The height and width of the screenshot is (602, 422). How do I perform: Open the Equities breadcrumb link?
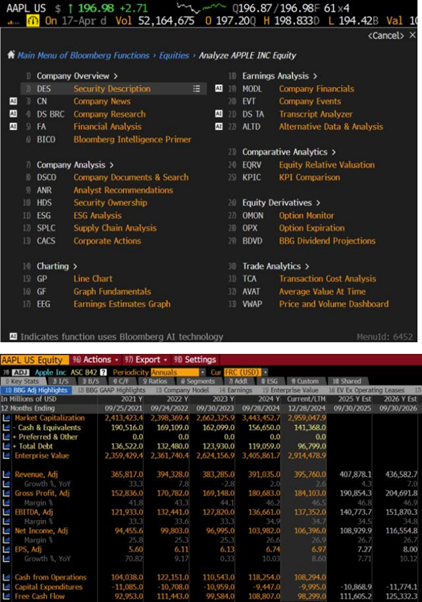click(174, 56)
